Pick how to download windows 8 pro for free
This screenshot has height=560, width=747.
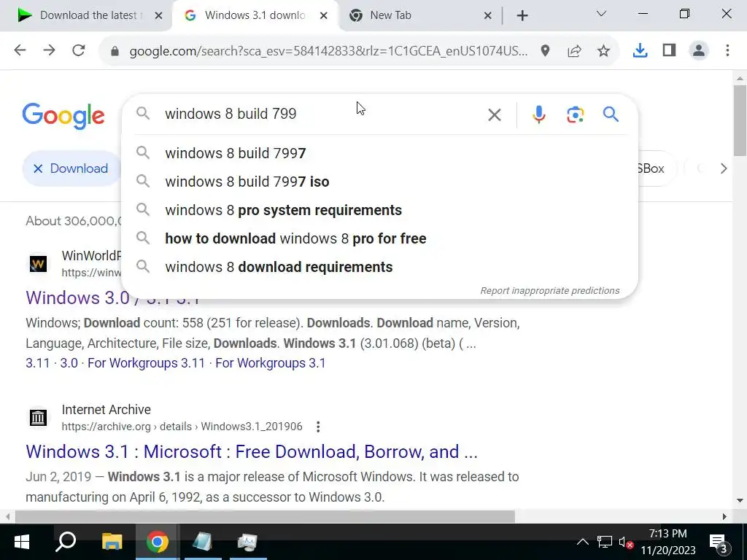[379, 238]
